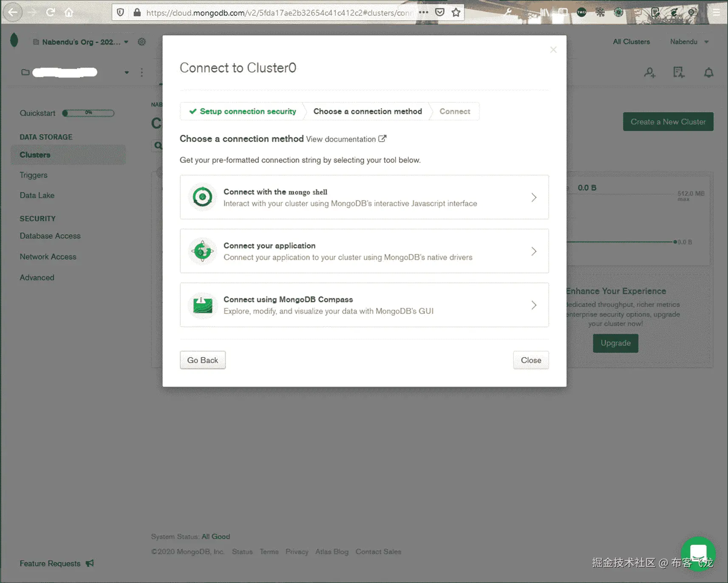The height and width of the screenshot is (583, 728).
Task: Save page to Pocket icon
Action: [x=440, y=12]
